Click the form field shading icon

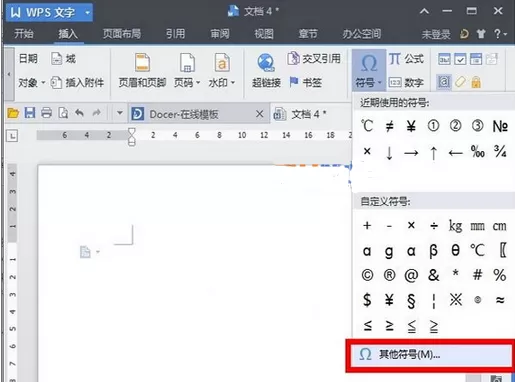(444, 82)
